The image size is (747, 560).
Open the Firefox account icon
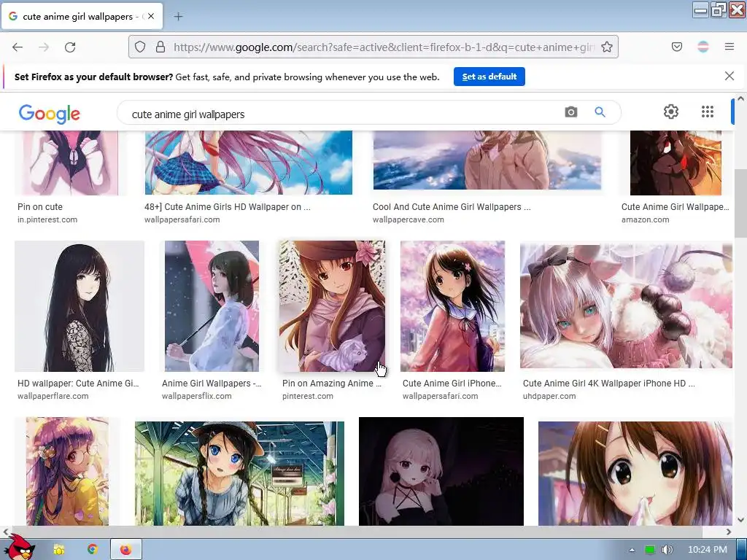tap(703, 47)
